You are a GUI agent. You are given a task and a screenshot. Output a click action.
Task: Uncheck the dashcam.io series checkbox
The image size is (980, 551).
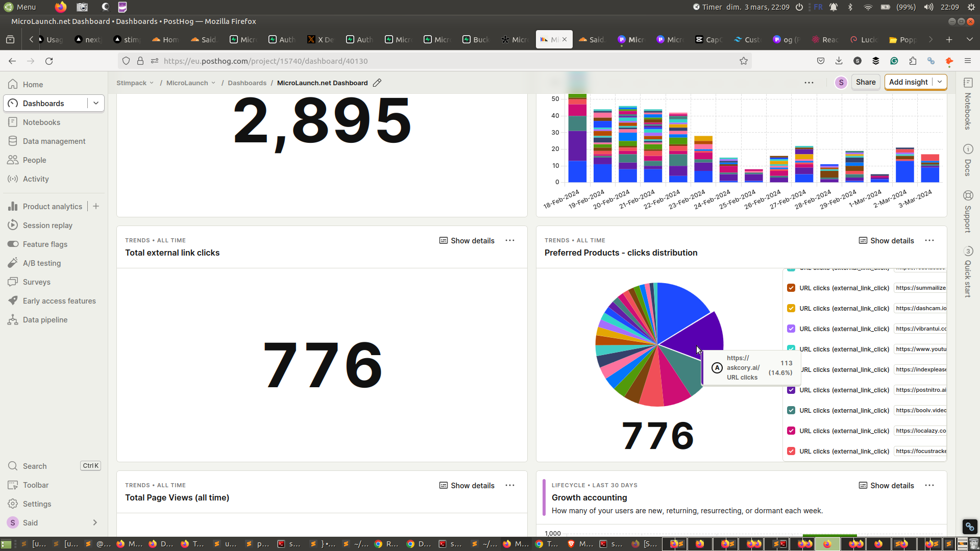pyautogui.click(x=791, y=308)
